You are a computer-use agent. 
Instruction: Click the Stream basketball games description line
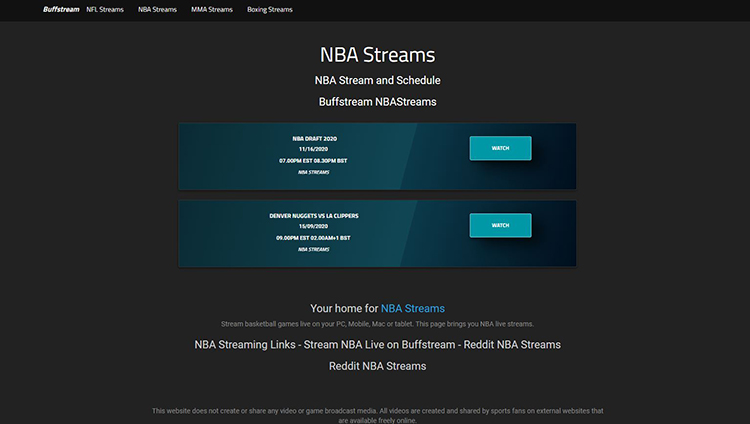377,324
